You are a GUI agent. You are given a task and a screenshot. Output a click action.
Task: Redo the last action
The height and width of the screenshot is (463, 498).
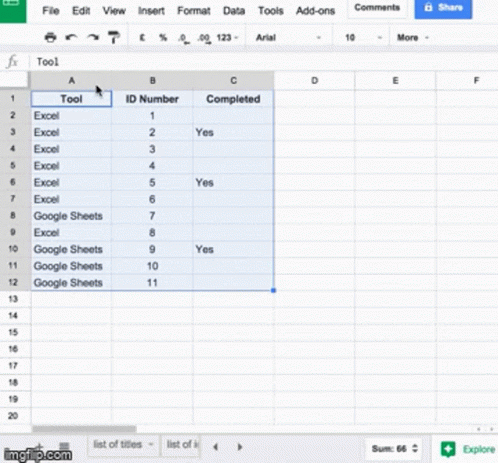93,37
